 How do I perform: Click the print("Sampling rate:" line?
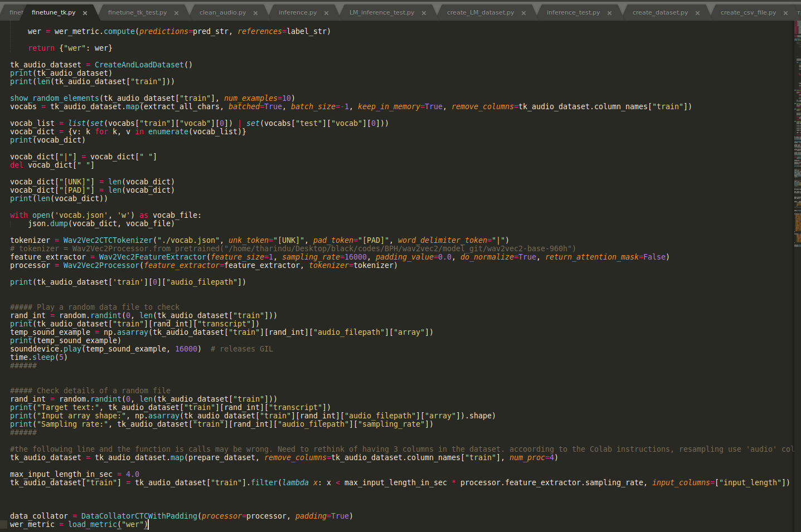[221, 424]
